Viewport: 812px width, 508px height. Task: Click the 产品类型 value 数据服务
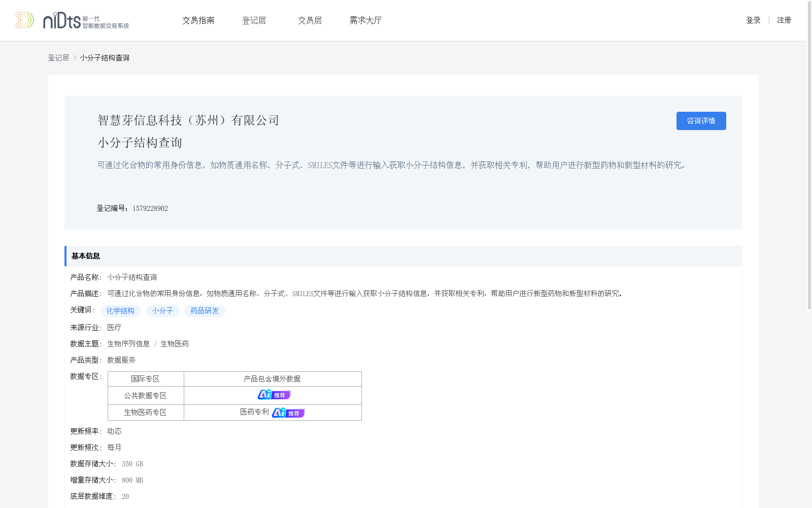[x=121, y=360]
